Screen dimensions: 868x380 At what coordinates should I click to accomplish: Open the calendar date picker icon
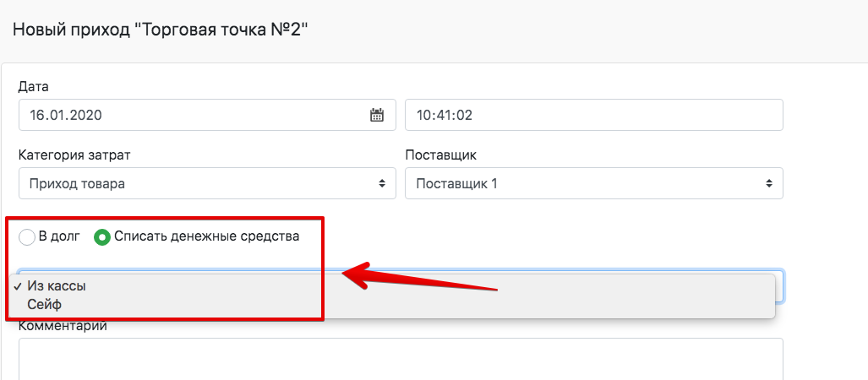[377, 116]
